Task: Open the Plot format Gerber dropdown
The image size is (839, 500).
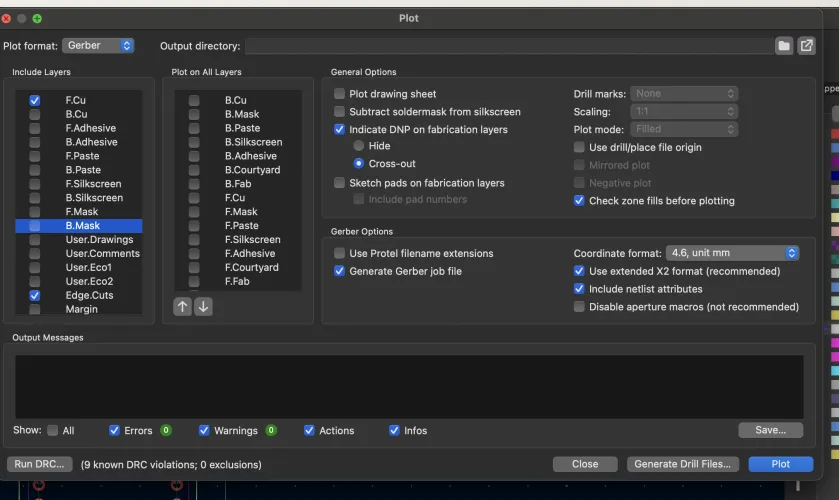Action: click(x=98, y=46)
